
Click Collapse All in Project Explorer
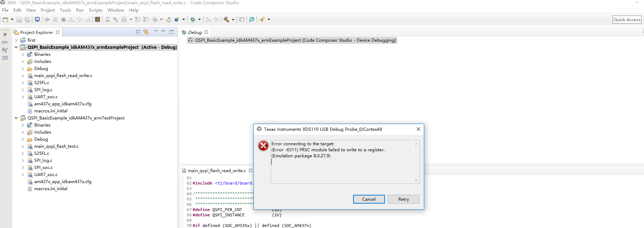click(138, 32)
